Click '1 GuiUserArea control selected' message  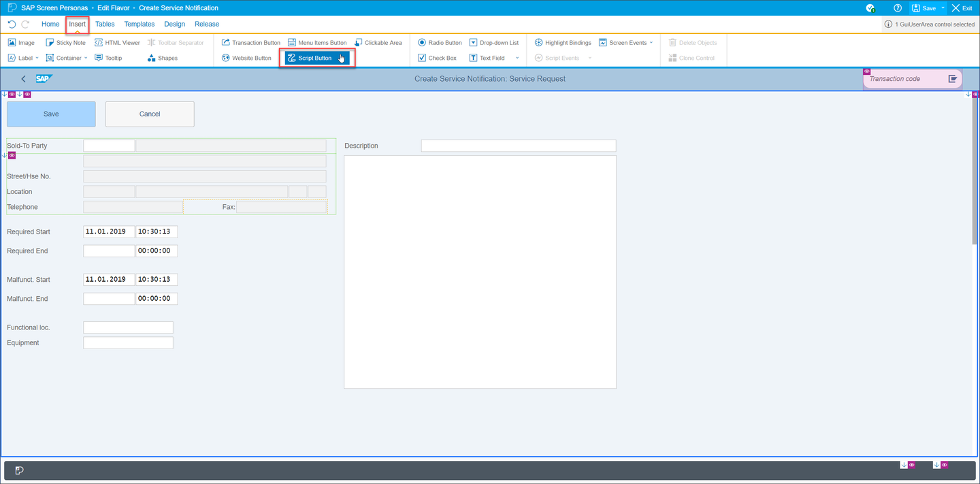[935, 24]
